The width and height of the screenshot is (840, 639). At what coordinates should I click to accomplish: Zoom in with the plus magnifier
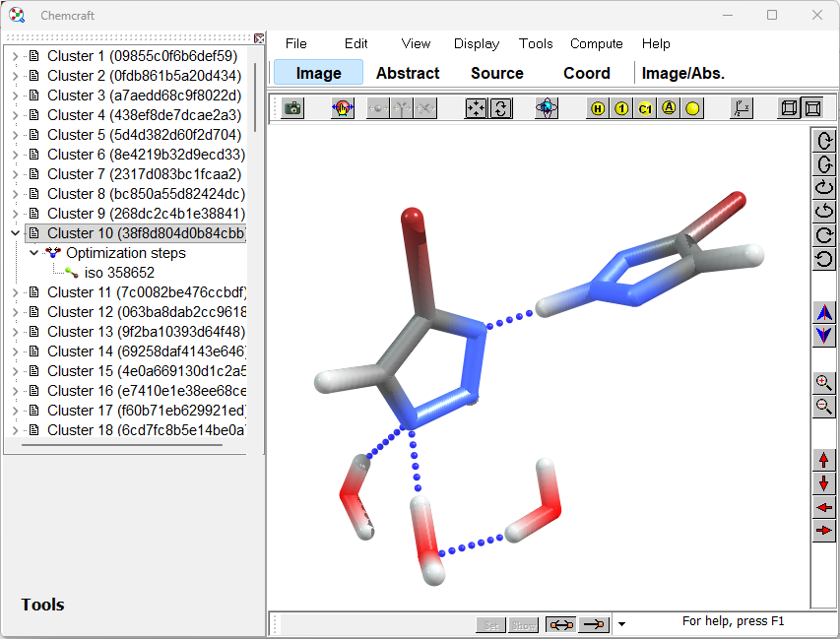824,383
